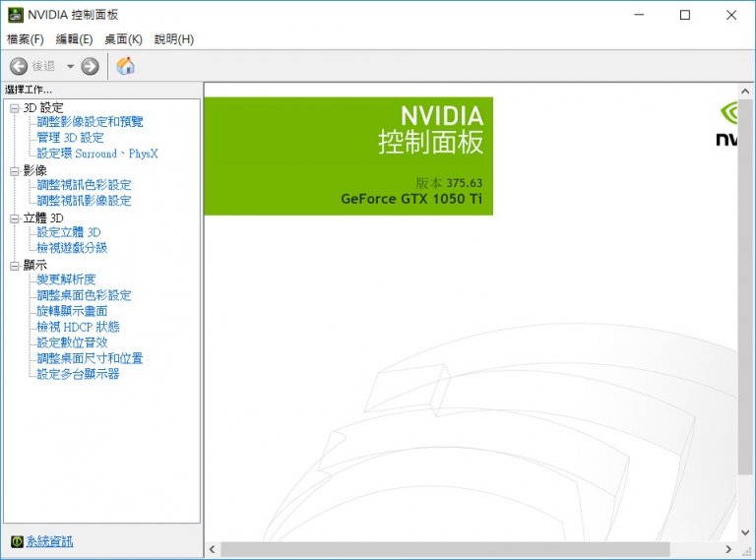Select the 3D 設定 category label

[x=43, y=108]
